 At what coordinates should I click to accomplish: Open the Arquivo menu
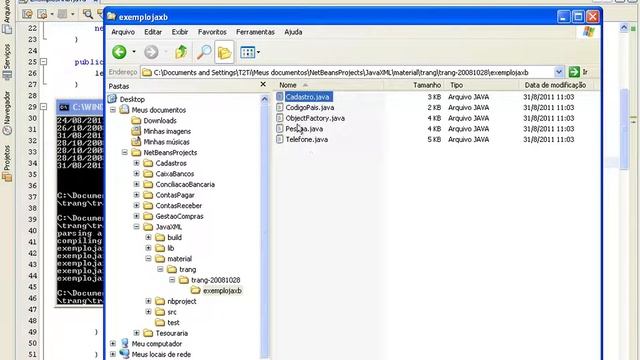click(x=123, y=31)
